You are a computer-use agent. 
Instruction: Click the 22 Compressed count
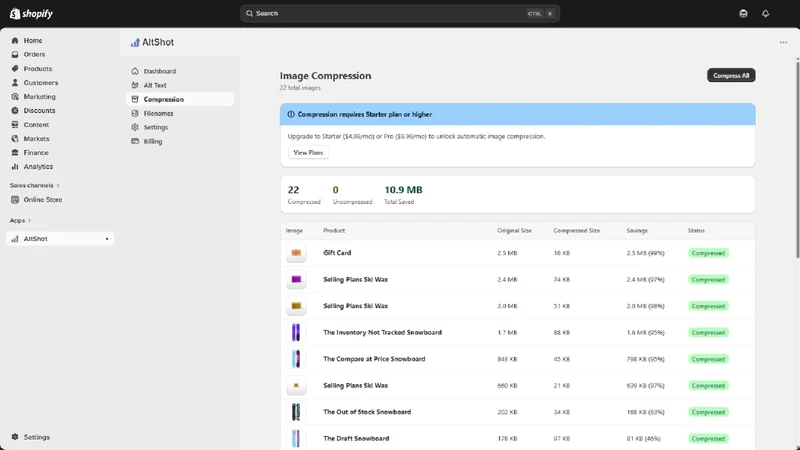(x=293, y=190)
